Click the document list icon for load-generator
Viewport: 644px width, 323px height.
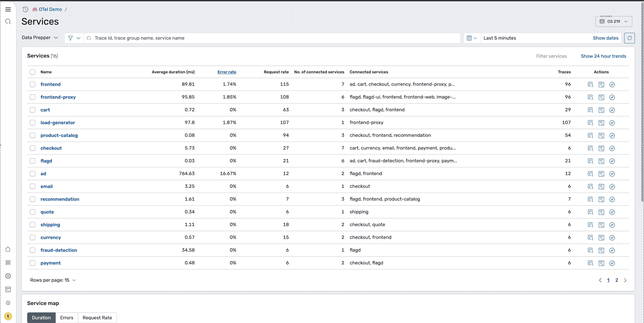click(601, 123)
